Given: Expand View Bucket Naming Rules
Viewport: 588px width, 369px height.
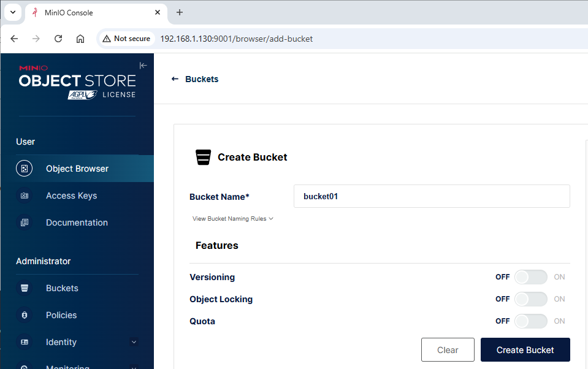Looking at the screenshot, I should [x=232, y=219].
